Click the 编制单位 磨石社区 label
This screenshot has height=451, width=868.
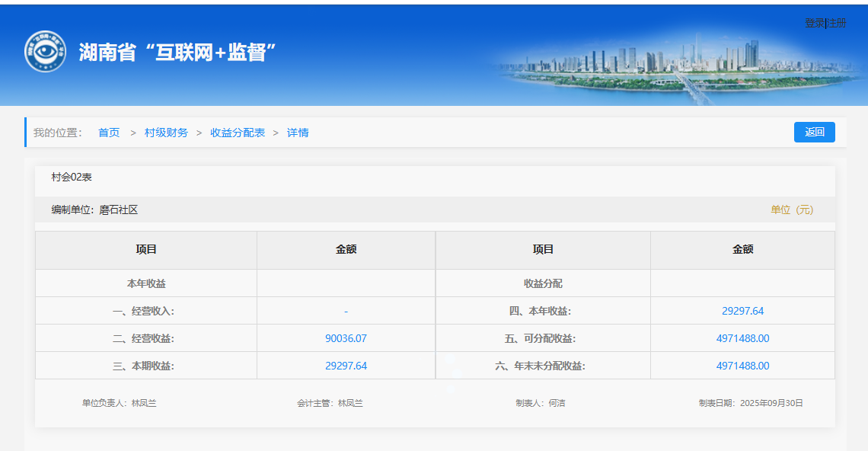click(x=94, y=210)
